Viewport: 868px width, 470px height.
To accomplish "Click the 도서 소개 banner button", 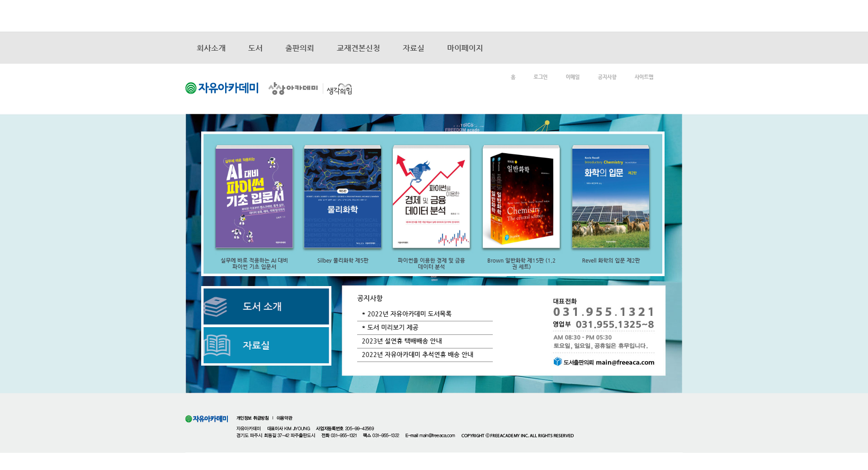I will (266, 306).
